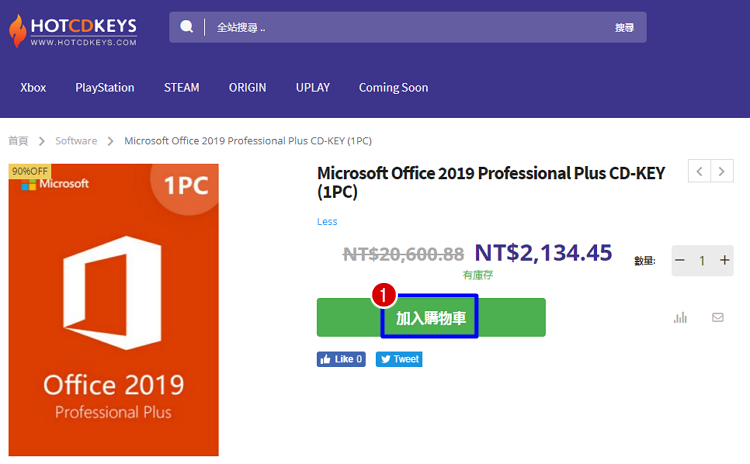The height and width of the screenshot is (464, 750).
Task: Click the magnifier icon in search bar
Action: pyautogui.click(x=187, y=27)
